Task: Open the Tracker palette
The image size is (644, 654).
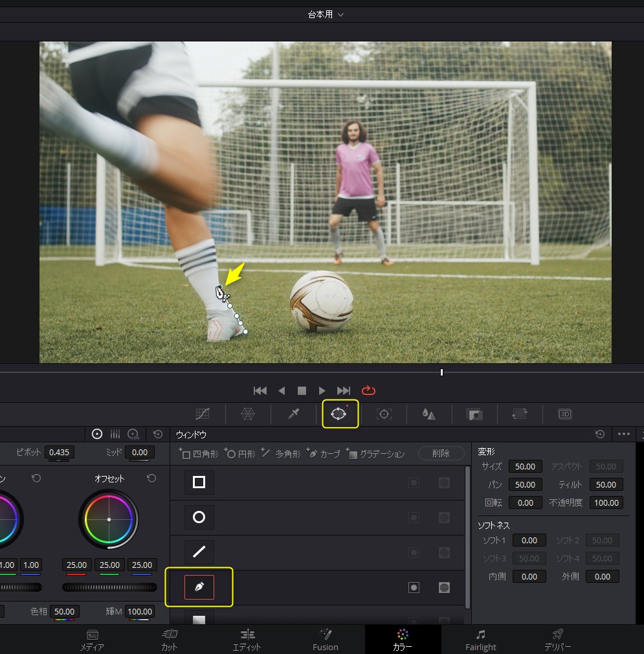Action: point(384,414)
